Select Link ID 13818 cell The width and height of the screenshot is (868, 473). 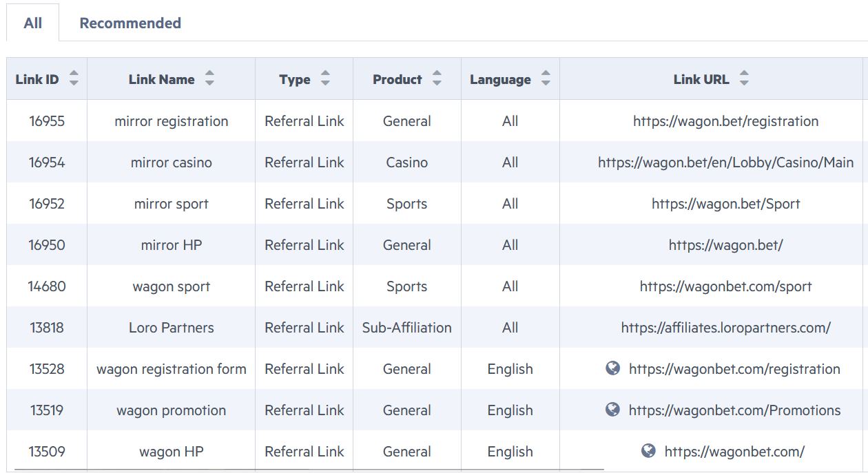click(47, 328)
